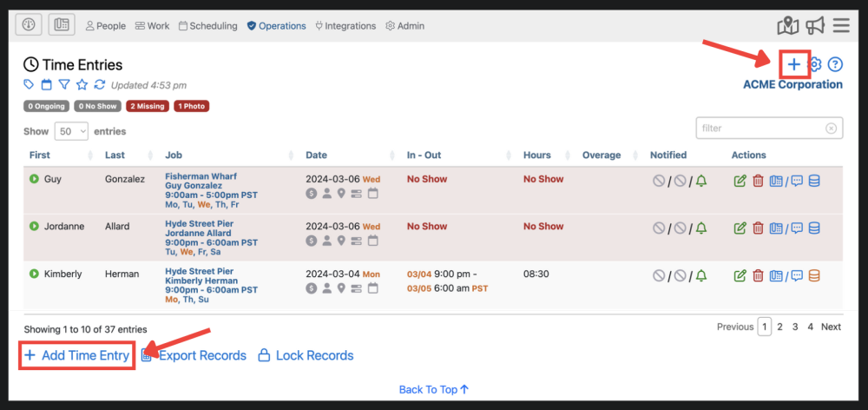
Task: Click the database icon in Kimberly Herman's row
Action: (x=814, y=275)
